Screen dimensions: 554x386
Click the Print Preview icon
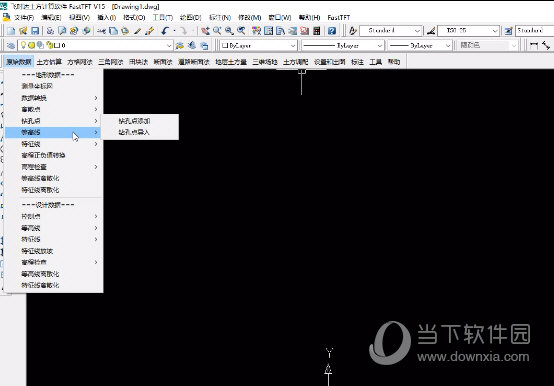62,31
